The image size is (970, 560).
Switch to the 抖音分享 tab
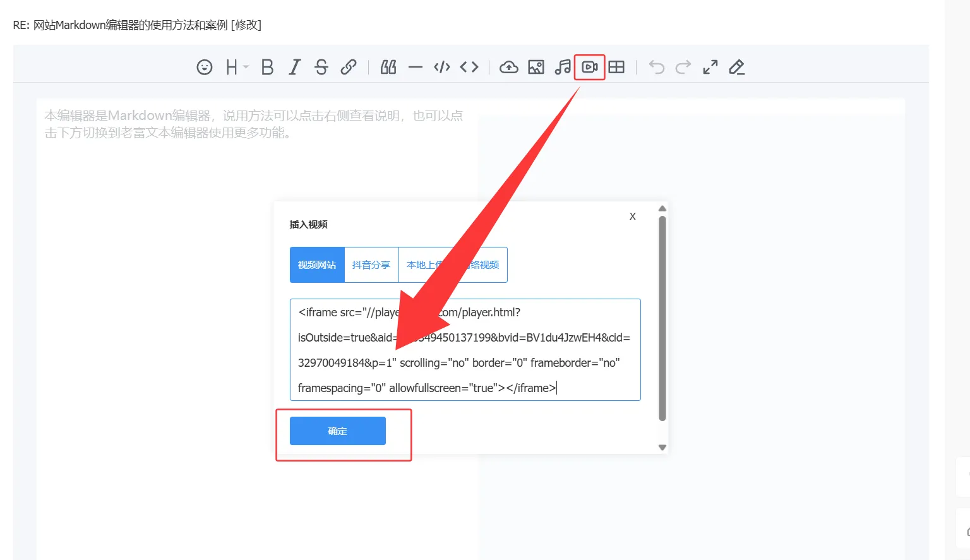(x=371, y=265)
